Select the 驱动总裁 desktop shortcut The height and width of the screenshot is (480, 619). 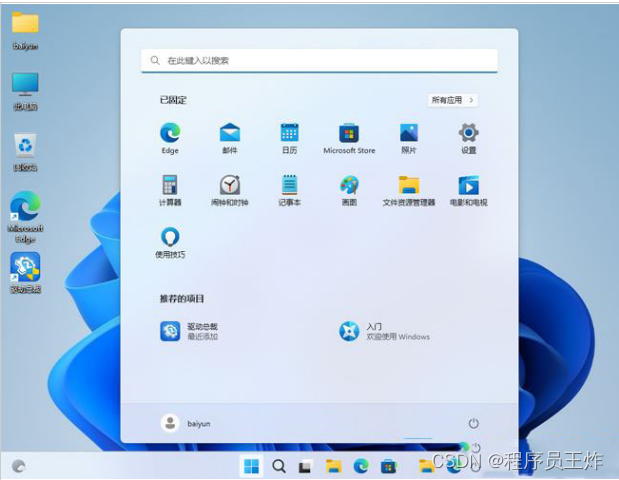(x=25, y=273)
